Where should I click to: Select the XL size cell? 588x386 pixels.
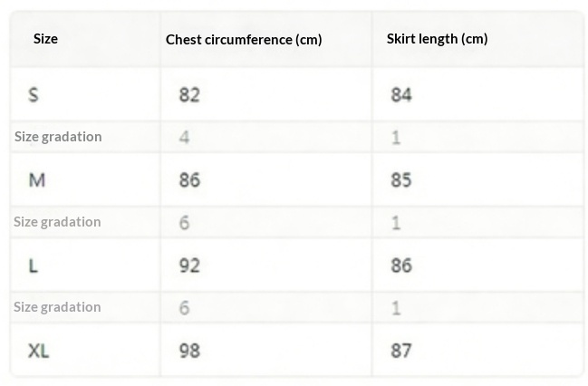[38, 350]
